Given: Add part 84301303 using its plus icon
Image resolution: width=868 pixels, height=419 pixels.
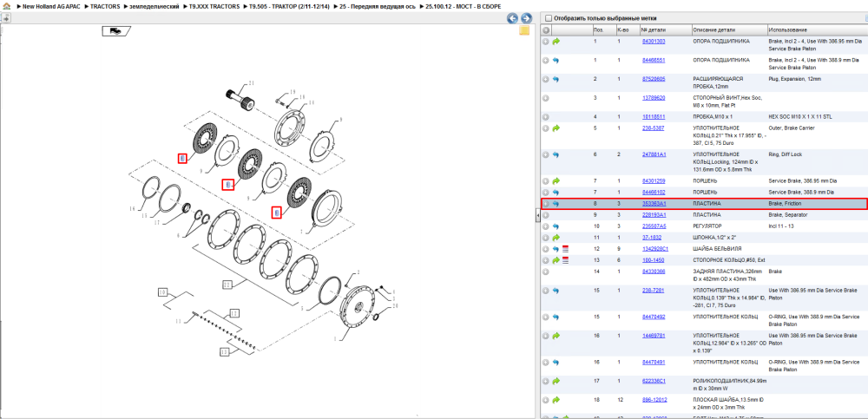Looking at the screenshot, I should click(546, 42).
